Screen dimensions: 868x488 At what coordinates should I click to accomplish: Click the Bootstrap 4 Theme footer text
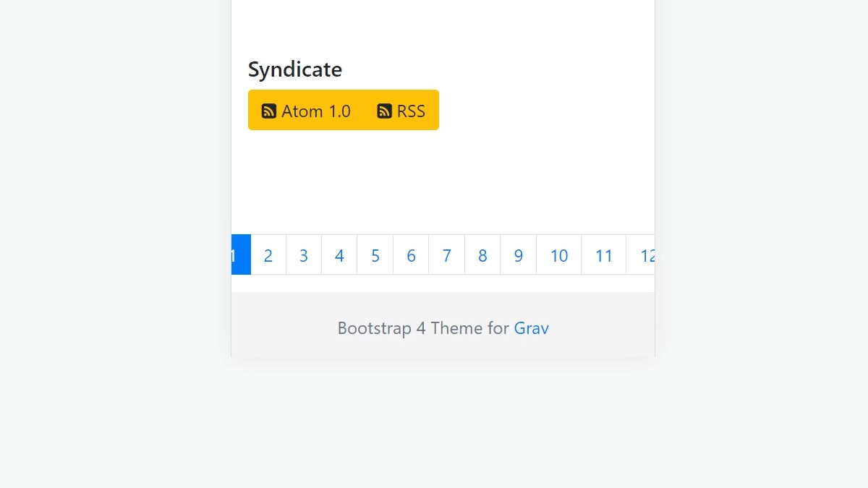click(x=423, y=328)
